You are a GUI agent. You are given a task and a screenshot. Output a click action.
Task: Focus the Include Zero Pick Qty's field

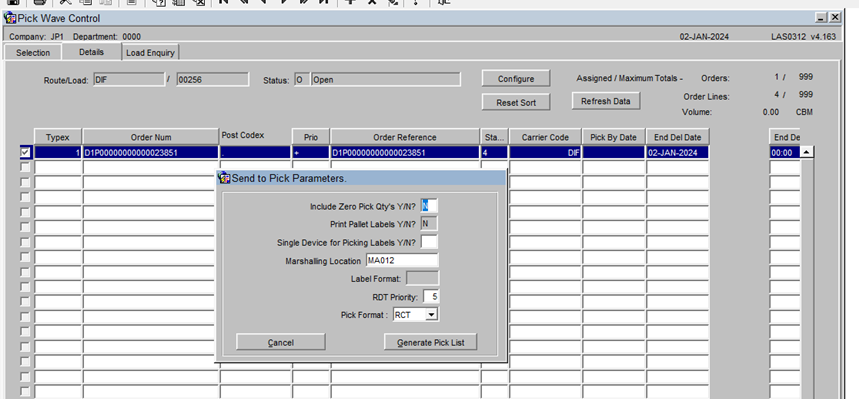tap(429, 206)
